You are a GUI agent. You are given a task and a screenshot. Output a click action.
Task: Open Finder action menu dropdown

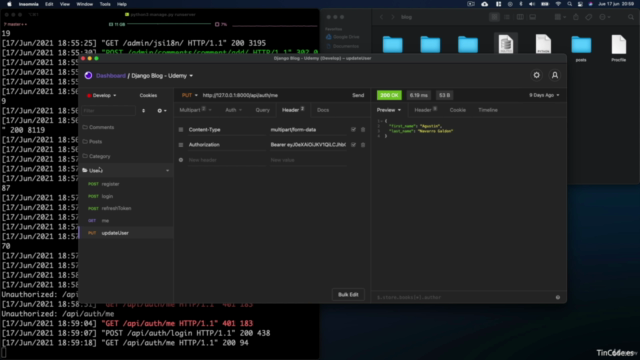[604, 17]
